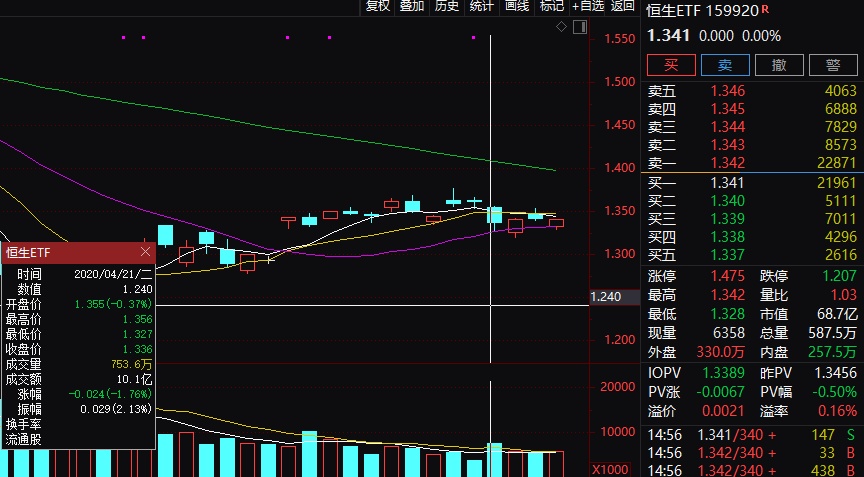Select the 买二 1.340 bid row
This screenshot has width=864, height=477.
point(752,200)
